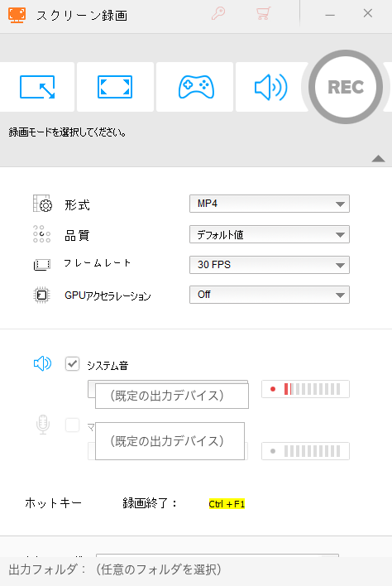Select full screen recording mode
Viewport: 392px width, 586px height.
click(115, 87)
